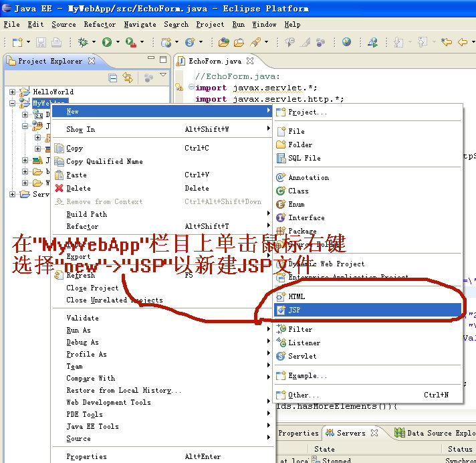Choose Other... from the New submenu
The width and height of the screenshot is (476, 463).
pyautogui.click(x=368, y=395)
